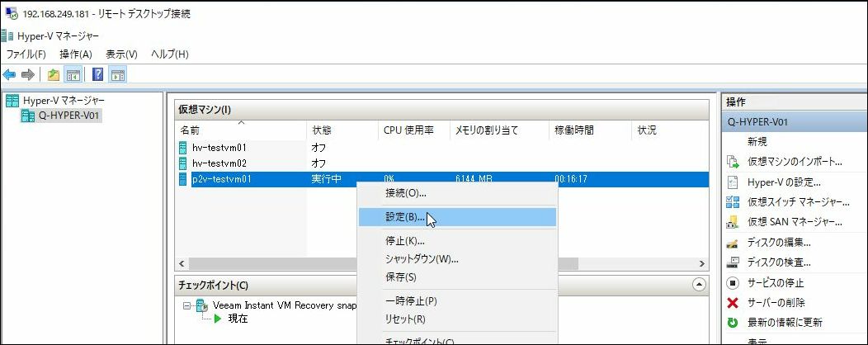868x345 pixels.
Task: Open the 操作(A) menu in menu bar
Action: (75, 54)
